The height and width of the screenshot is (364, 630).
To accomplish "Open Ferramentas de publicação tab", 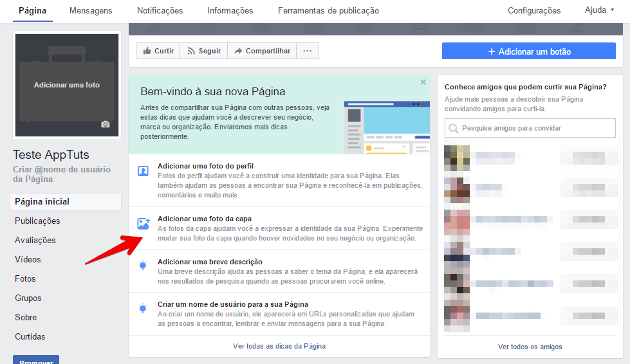I will click(x=328, y=11).
